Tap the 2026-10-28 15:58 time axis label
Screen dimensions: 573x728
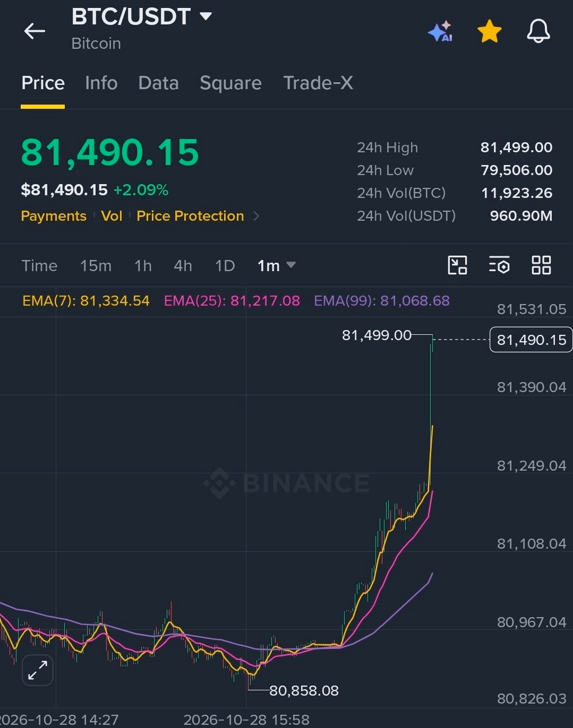click(246, 720)
